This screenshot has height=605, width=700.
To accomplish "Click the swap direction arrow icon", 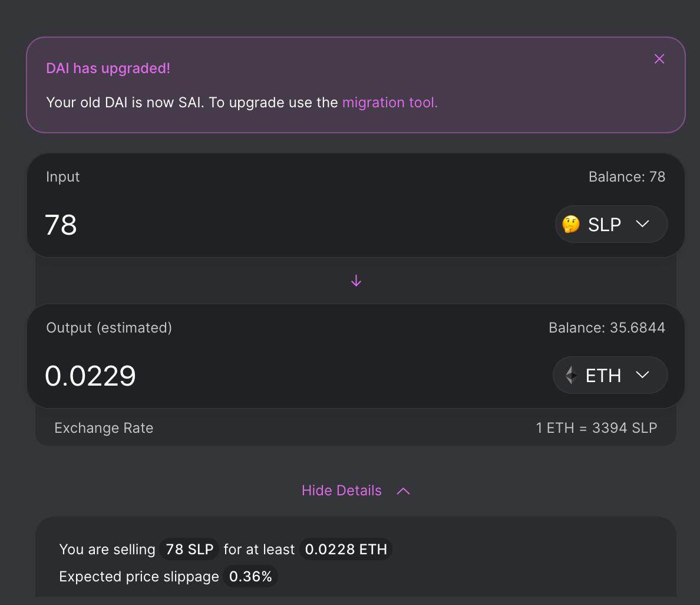I will coord(356,281).
